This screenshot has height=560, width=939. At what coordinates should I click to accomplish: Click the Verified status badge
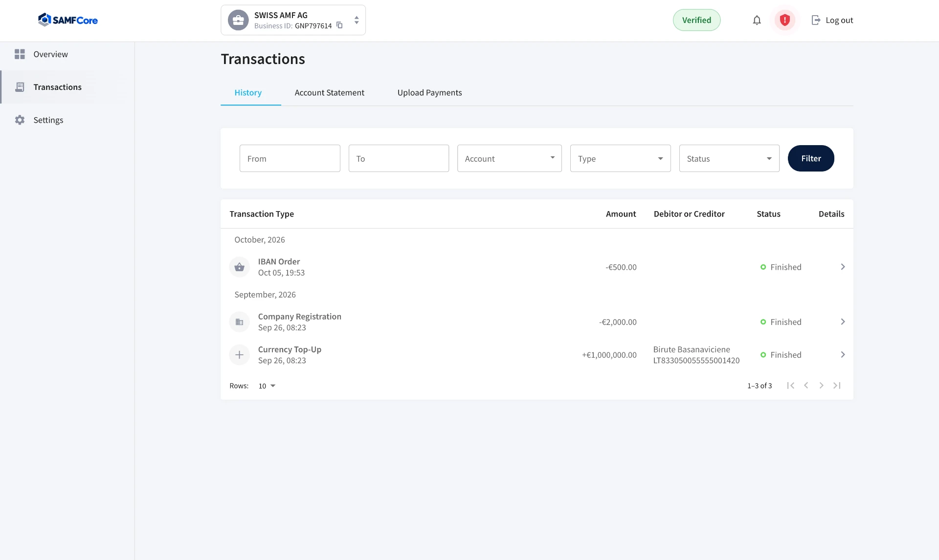[696, 20]
